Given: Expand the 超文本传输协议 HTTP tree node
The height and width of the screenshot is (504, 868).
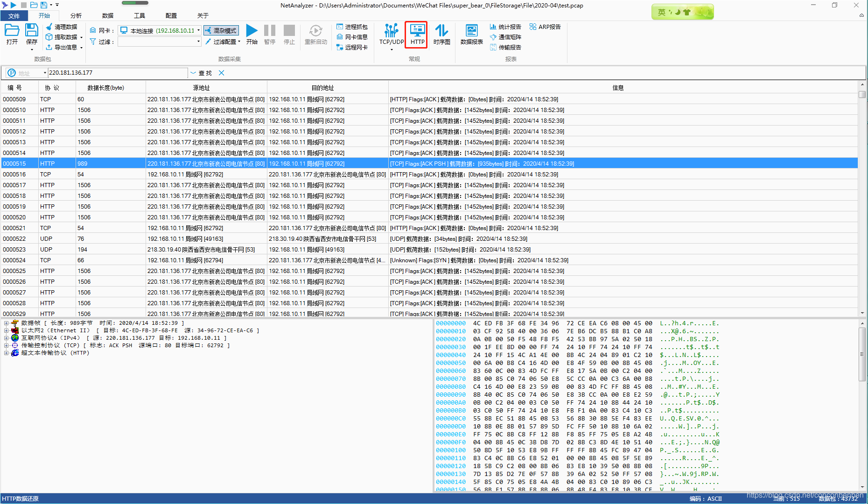Looking at the screenshot, I should point(7,353).
